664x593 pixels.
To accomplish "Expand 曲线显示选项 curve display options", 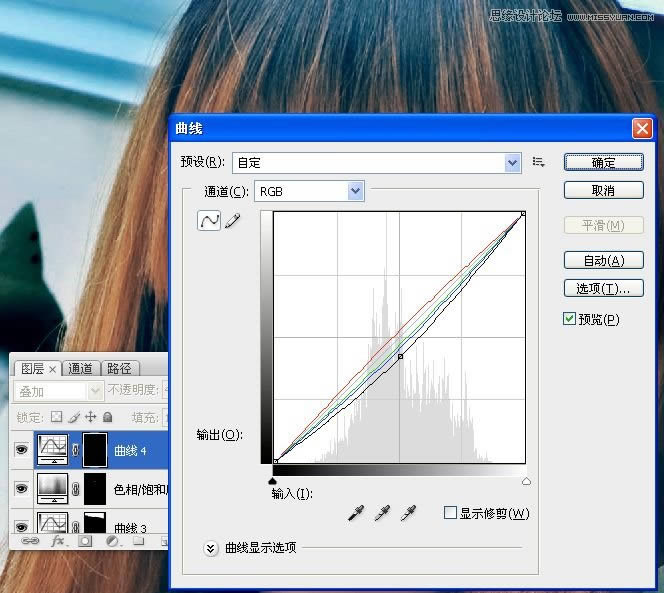I will [x=211, y=548].
